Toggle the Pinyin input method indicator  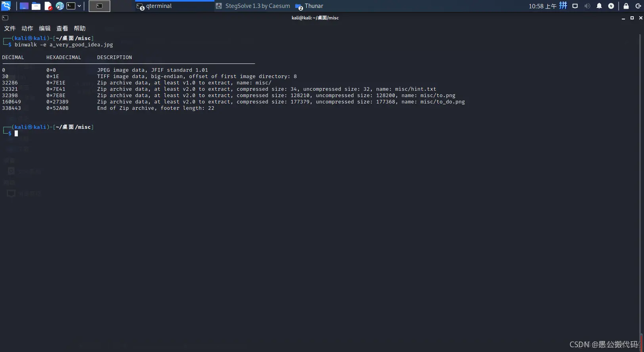563,6
